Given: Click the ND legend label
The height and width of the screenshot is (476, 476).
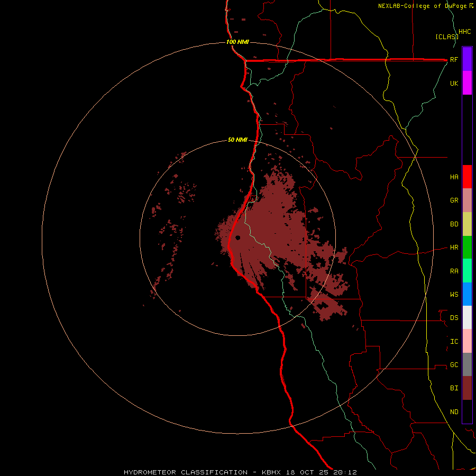Looking at the screenshot, I should coord(454,412).
